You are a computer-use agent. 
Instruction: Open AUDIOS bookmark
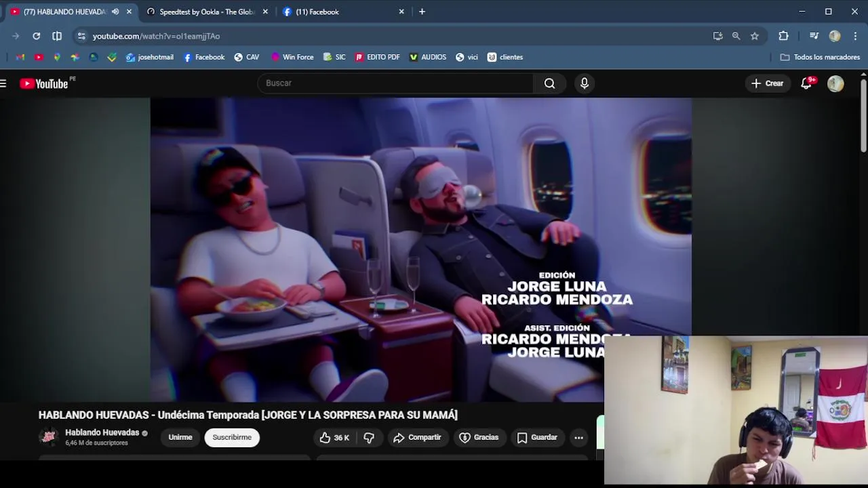[427, 57]
